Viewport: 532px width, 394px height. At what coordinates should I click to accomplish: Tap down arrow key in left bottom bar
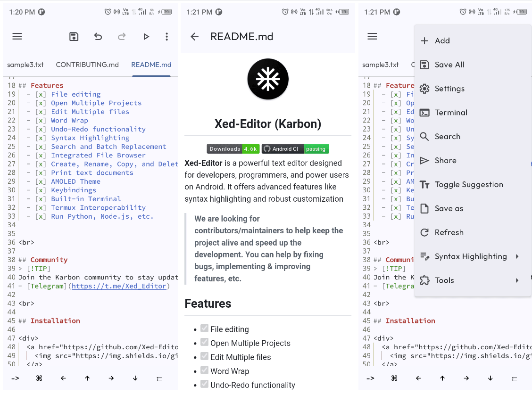coord(135,378)
